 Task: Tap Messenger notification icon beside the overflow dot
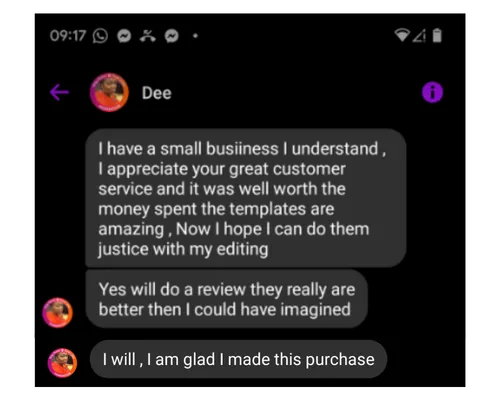172,36
